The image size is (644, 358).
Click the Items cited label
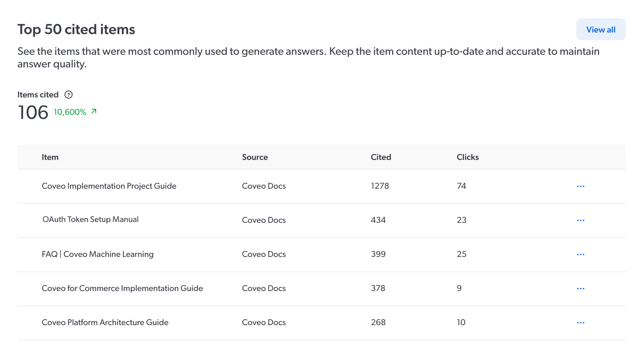pyautogui.click(x=38, y=95)
